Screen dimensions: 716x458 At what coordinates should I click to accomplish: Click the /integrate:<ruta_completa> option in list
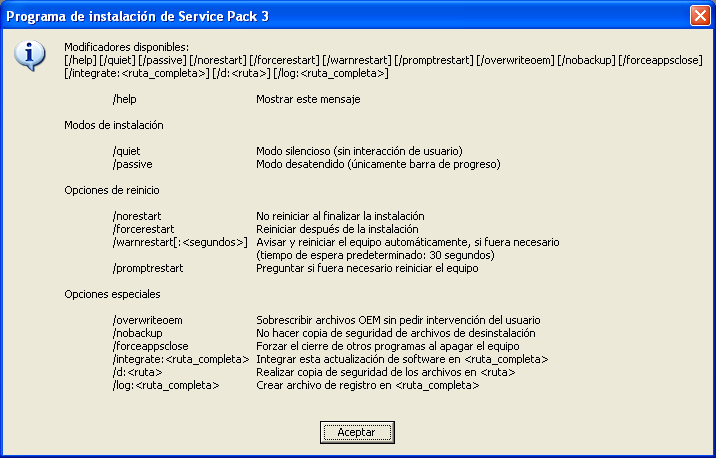(181, 359)
